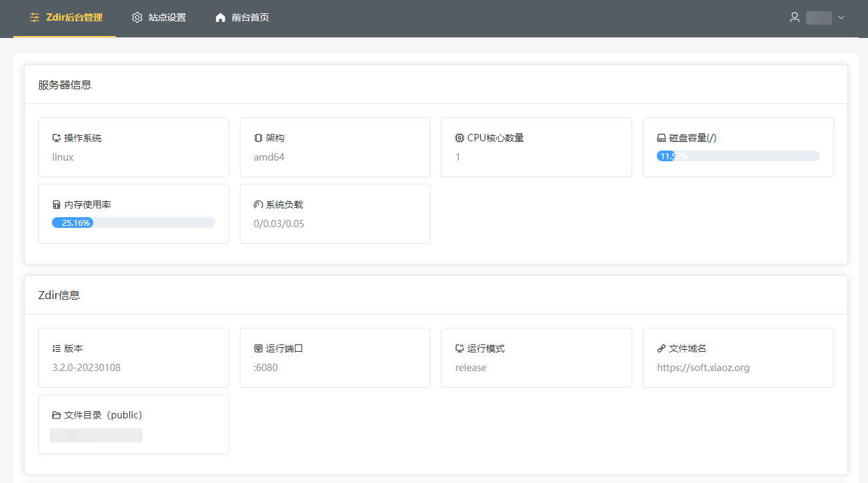Click the version list icon
The width and height of the screenshot is (868, 483).
(x=57, y=349)
